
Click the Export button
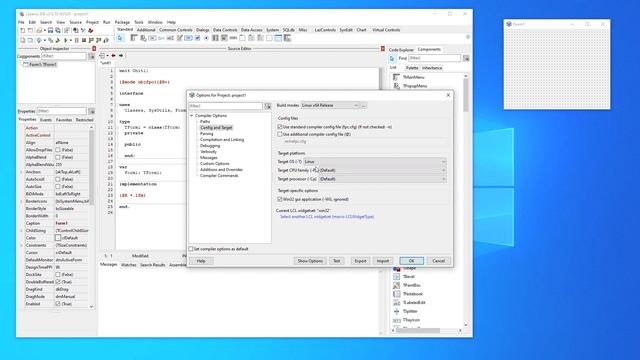(360, 261)
